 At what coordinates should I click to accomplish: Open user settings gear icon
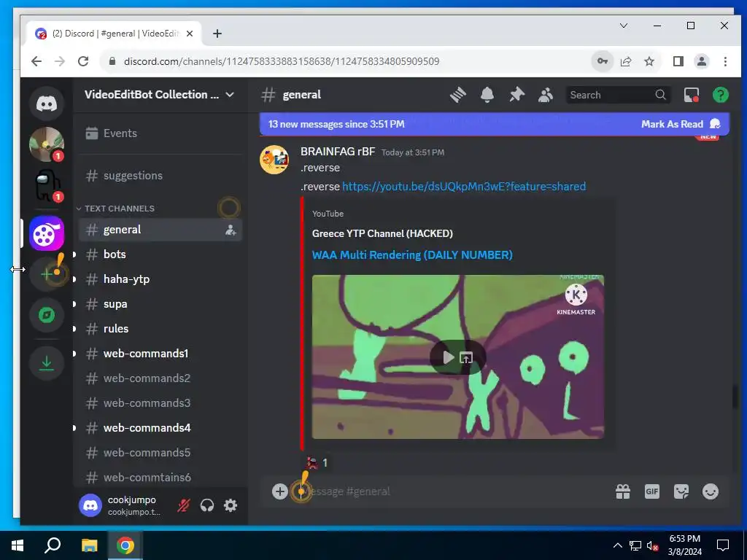(x=231, y=505)
